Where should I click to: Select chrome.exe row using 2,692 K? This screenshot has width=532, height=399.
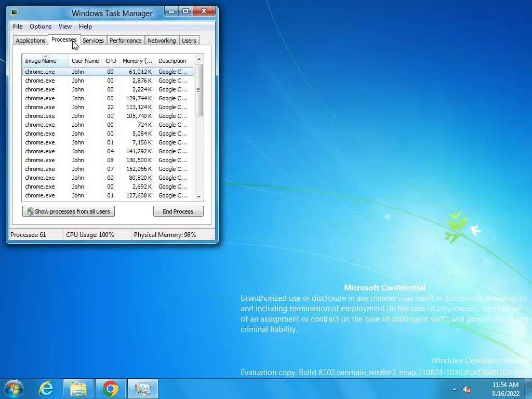click(x=108, y=187)
